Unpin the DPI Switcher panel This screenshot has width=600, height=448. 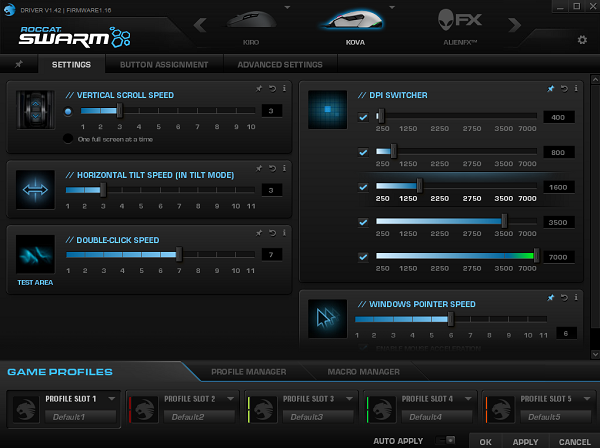tap(551, 89)
